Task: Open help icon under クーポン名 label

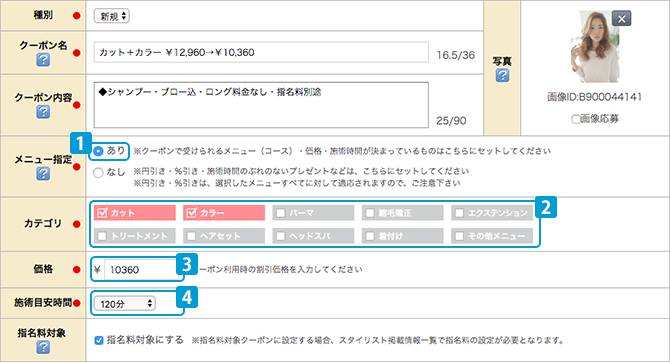Action: pos(43,60)
